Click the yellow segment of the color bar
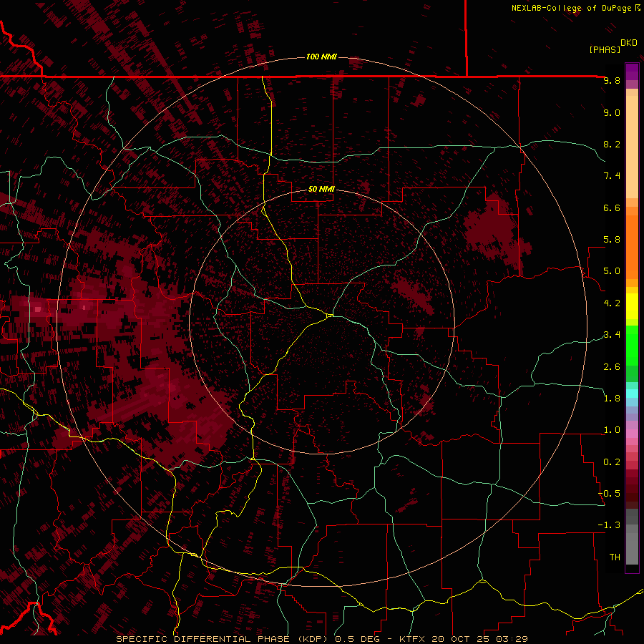644x644 pixels. (632, 306)
